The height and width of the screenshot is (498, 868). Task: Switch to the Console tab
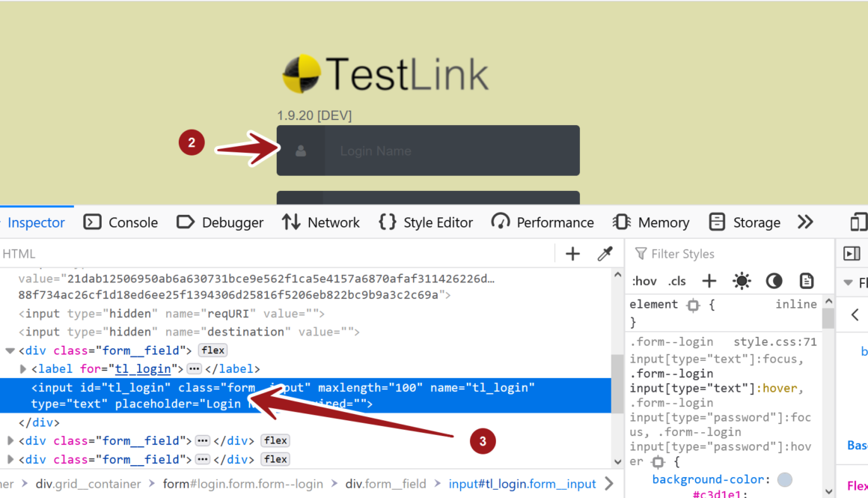pos(120,222)
